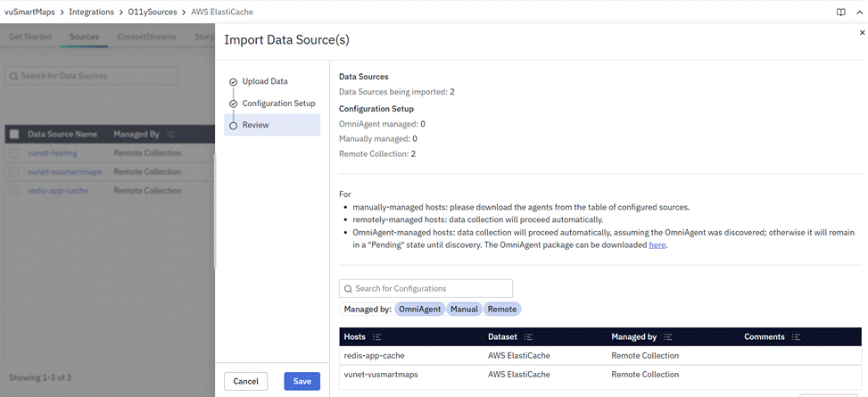Click the documentation book icon in header

click(x=840, y=12)
